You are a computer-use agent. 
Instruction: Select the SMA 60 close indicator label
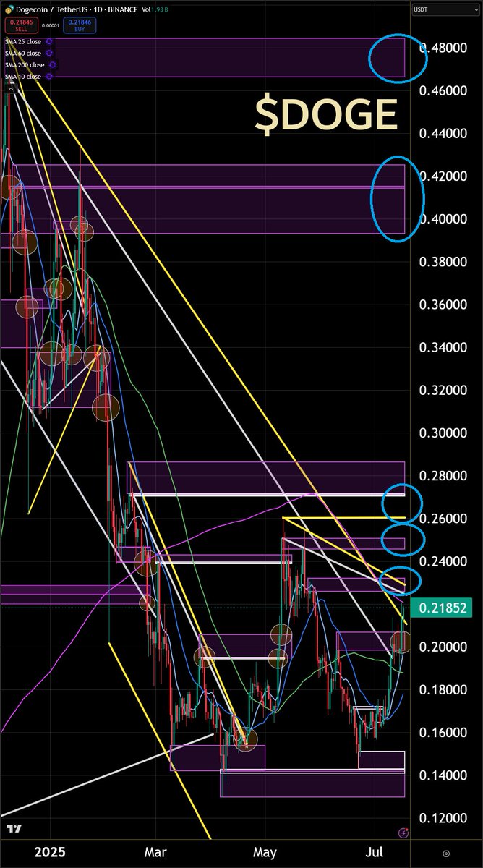(23, 53)
